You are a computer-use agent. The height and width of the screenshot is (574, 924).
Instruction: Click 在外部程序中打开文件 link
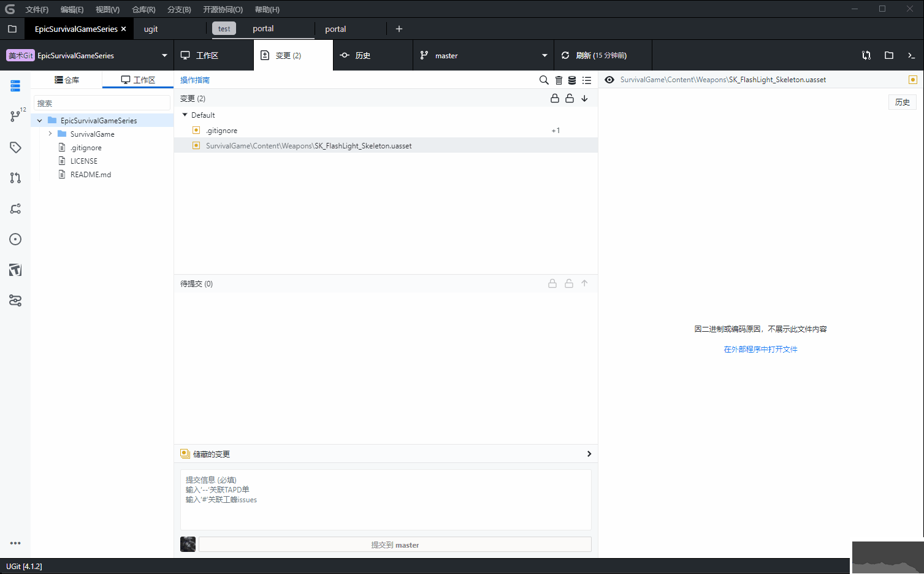760,349
